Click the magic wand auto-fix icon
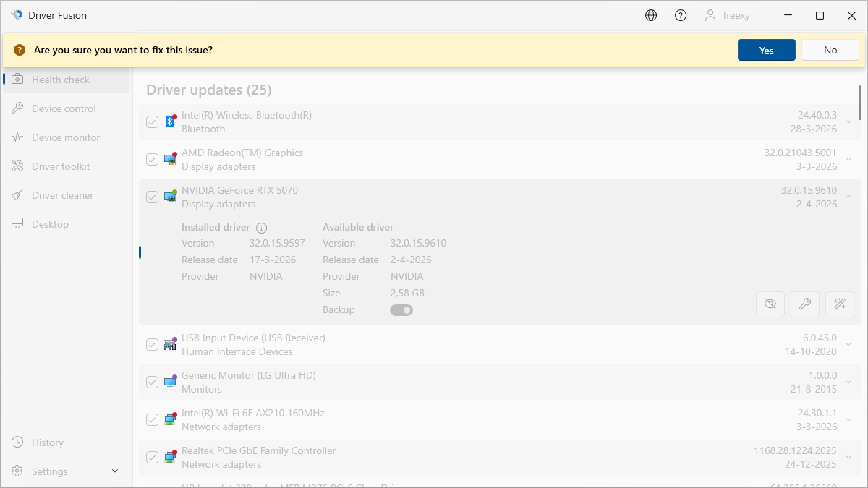 840,304
